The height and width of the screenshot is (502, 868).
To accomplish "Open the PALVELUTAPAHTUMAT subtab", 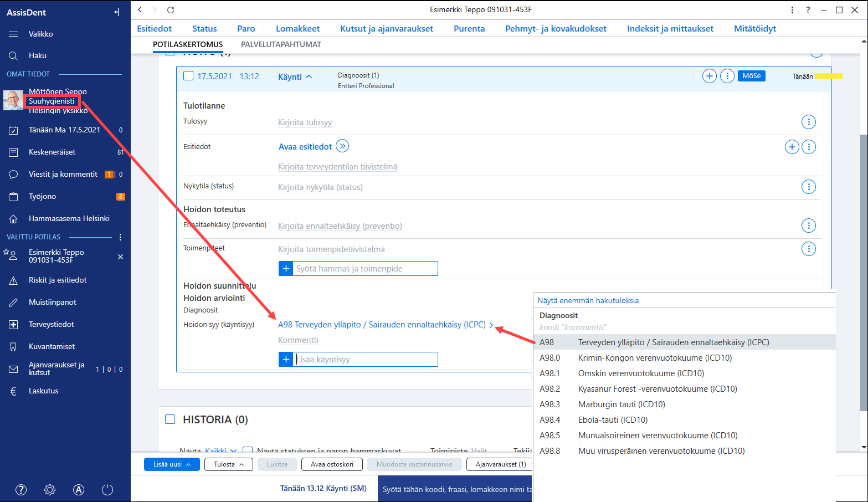I will click(281, 44).
